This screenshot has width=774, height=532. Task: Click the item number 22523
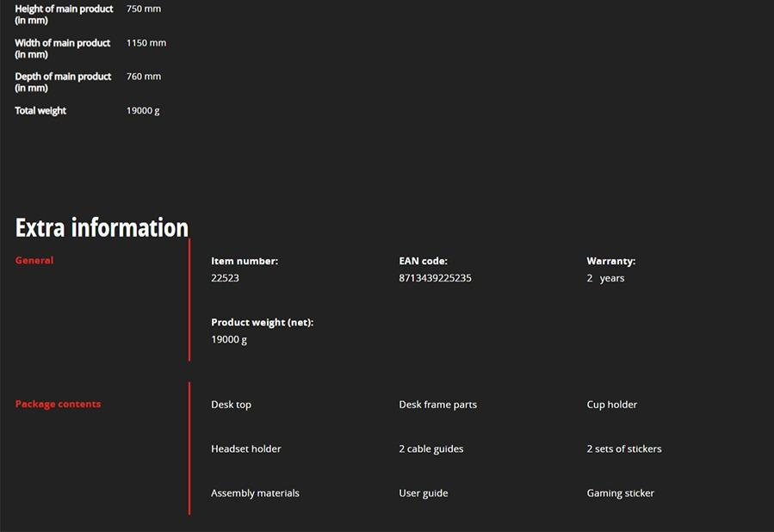225,278
